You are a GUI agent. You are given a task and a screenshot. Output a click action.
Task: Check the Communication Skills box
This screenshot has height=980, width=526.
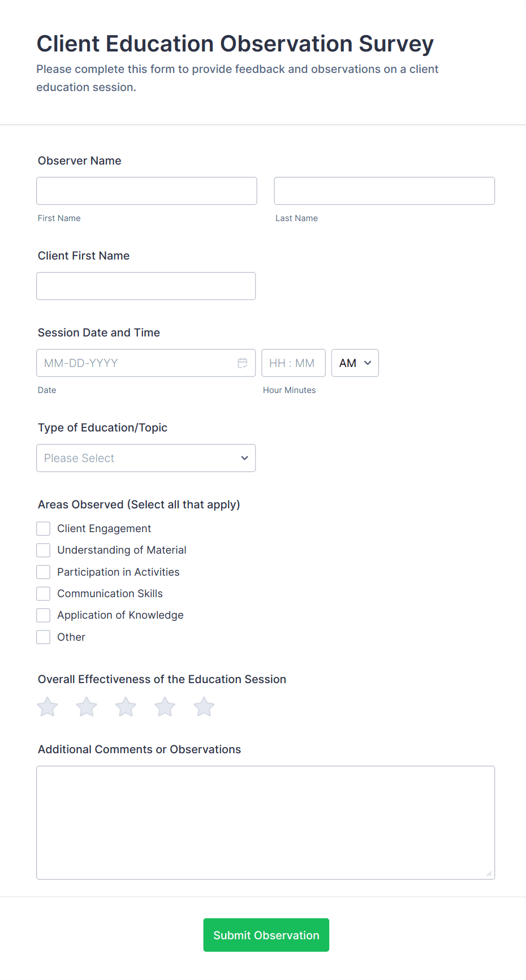coord(44,594)
